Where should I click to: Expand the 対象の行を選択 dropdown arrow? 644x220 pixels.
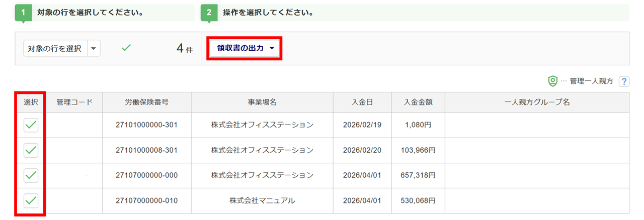click(95, 49)
